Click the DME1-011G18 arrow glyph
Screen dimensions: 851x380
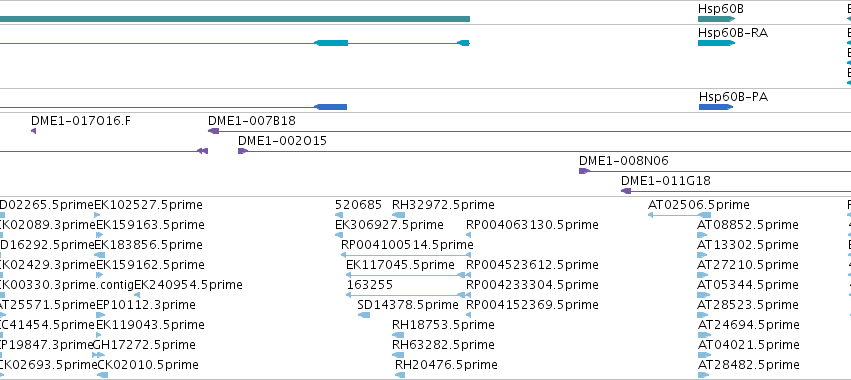626,191
